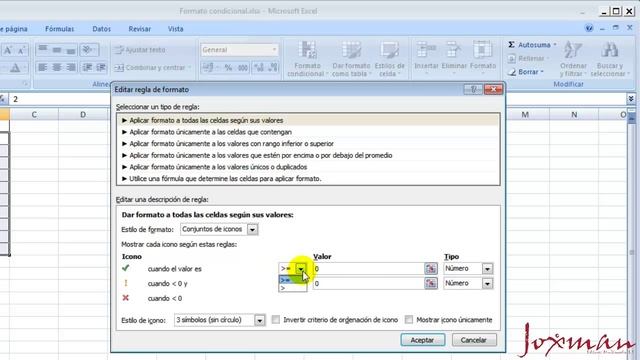Viewport: 640px width, 360px height.
Task: Click the Rellenar fill icon
Action: (x=511, y=58)
